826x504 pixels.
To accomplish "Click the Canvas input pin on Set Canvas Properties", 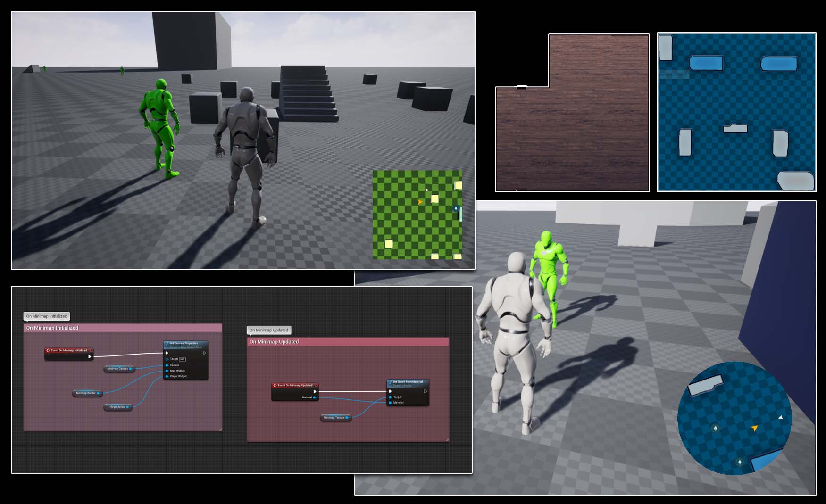I will pos(167,365).
